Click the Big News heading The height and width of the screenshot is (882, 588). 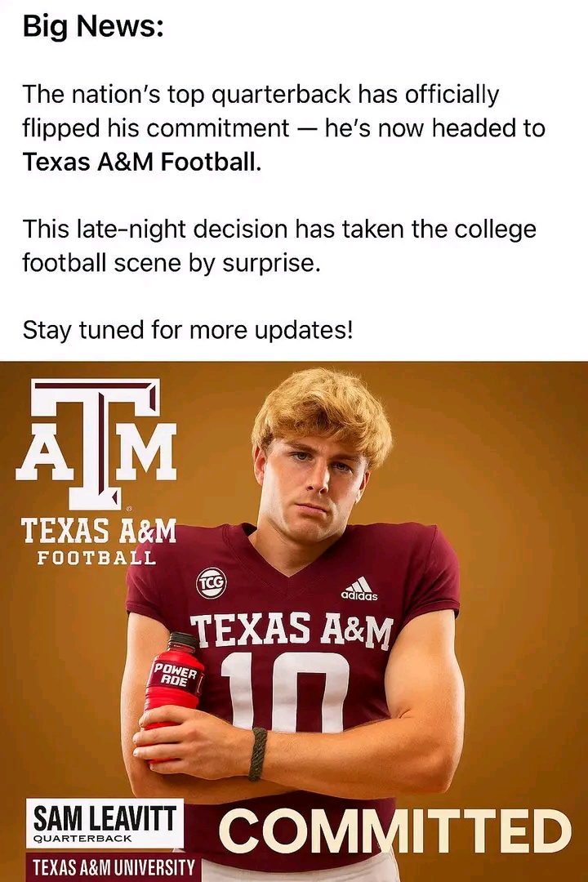click(93, 26)
